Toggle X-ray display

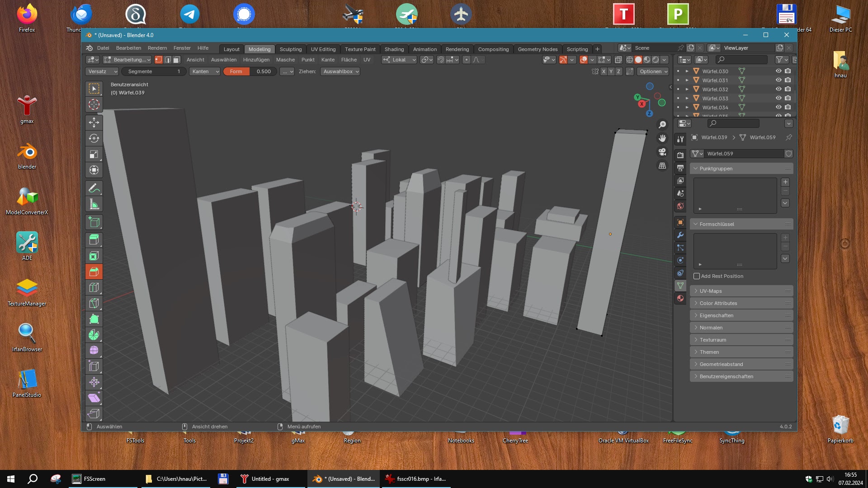(618, 60)
